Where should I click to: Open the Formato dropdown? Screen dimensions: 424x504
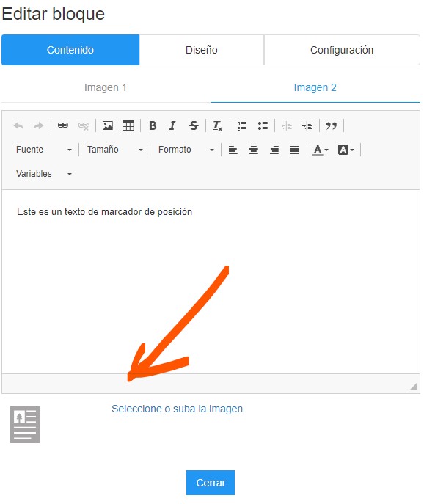click(x=186, y=150)
